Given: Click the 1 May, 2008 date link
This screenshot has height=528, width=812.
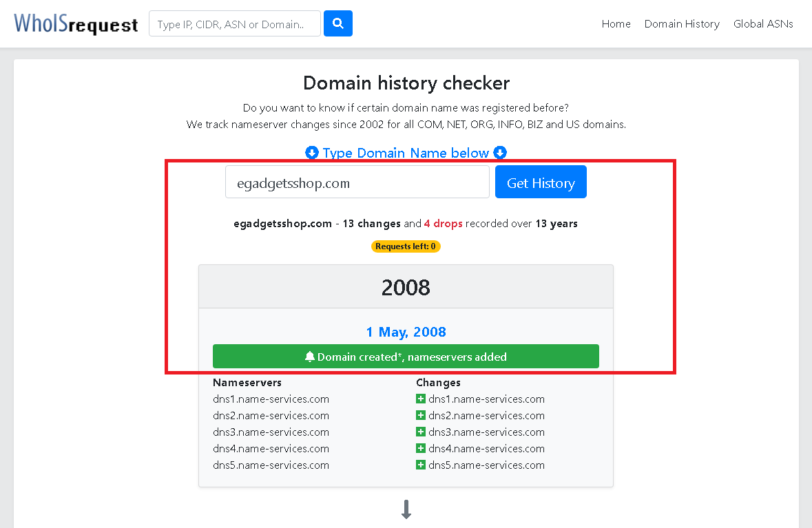Looking at the screenshot, I should (x=406, y=332).
